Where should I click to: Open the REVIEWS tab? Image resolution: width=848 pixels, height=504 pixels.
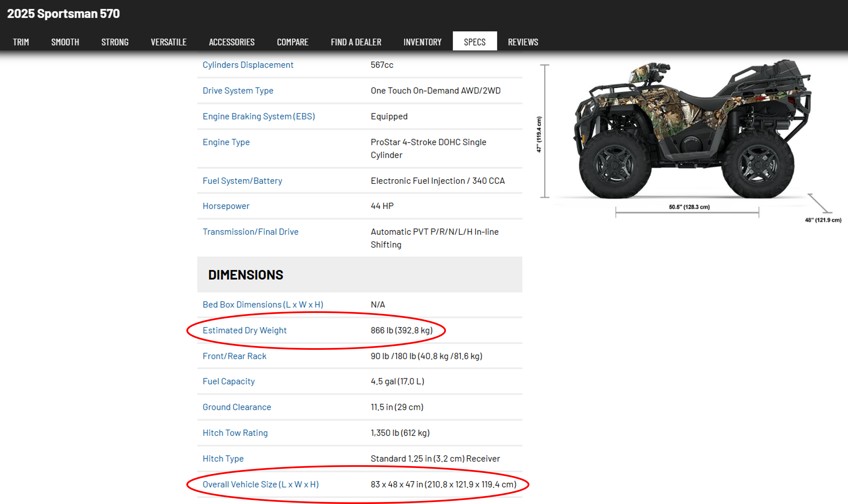point(523,42)
